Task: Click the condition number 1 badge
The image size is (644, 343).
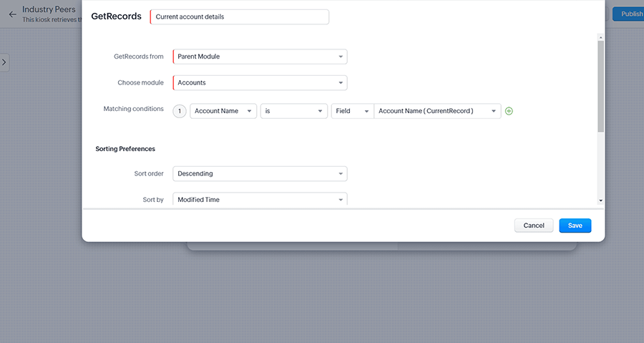Action: [x=180, y=111]
